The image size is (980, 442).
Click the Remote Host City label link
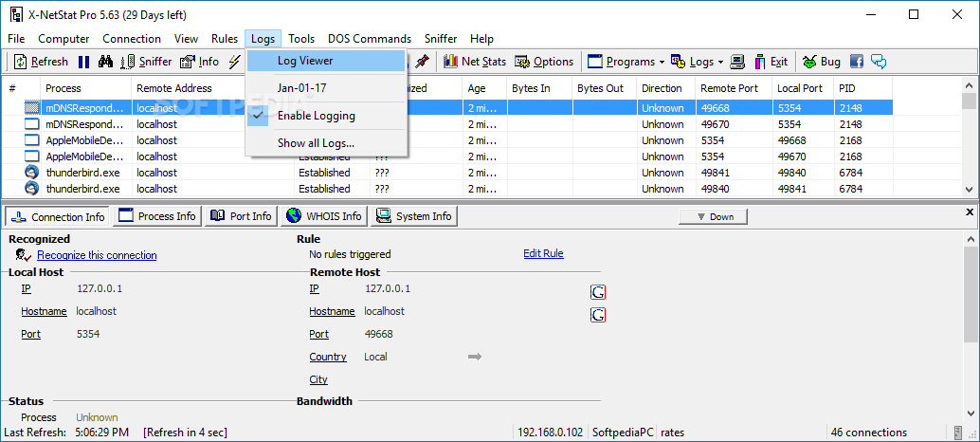click(x=318, y=379)
